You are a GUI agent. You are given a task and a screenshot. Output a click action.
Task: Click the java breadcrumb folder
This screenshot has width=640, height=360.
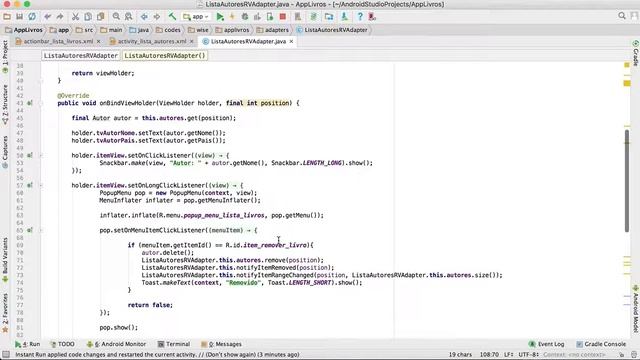coord(139,30)
